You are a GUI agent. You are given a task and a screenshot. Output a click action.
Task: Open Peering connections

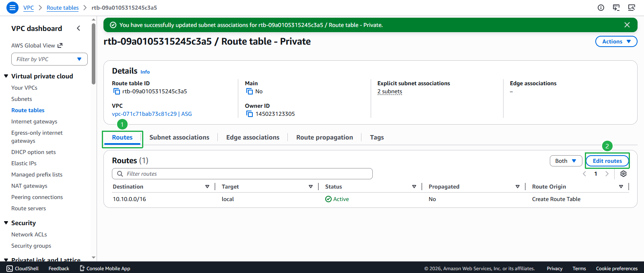tap(37, 197)
